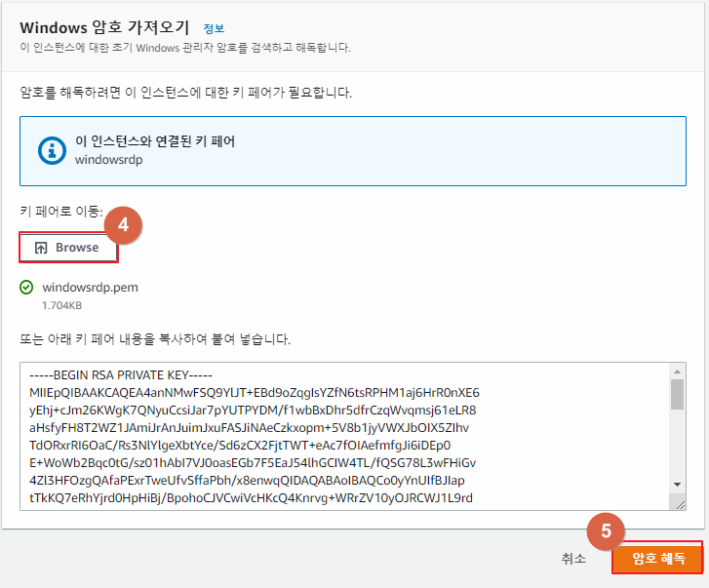The height and width of the screenshot is (588, 709).
Task: Click the scroll up arrow of key textarea
Action: (677, 372)
